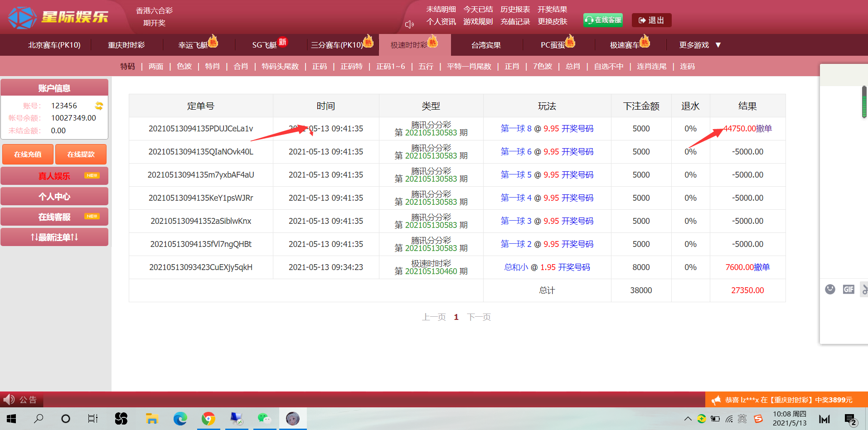Click the account balance refresh icon
The height and width of the screenshot is (430, 868).
pyautogui.click(x=99, y=106)
